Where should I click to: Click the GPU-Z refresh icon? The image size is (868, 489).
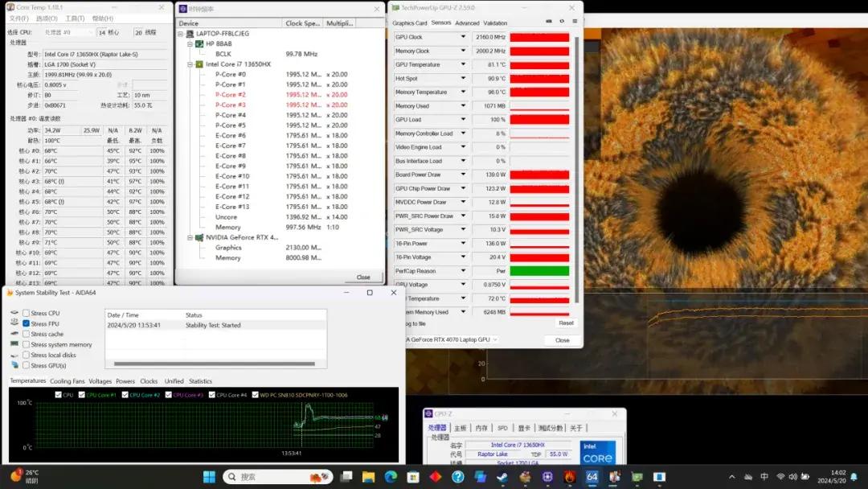pos(560,23)
